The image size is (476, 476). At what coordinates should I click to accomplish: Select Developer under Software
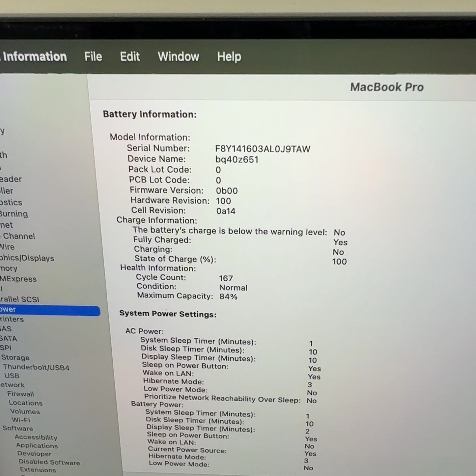(x=34, y=454)
